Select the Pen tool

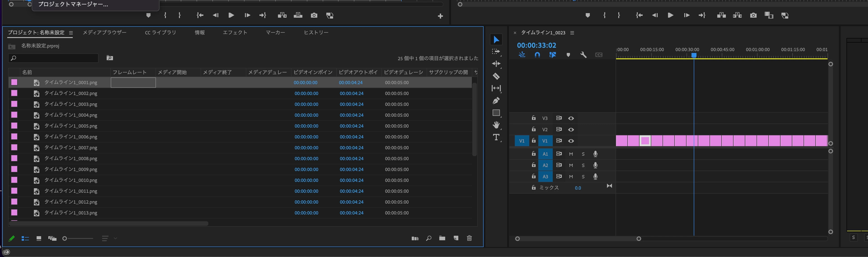coord(496,100)
